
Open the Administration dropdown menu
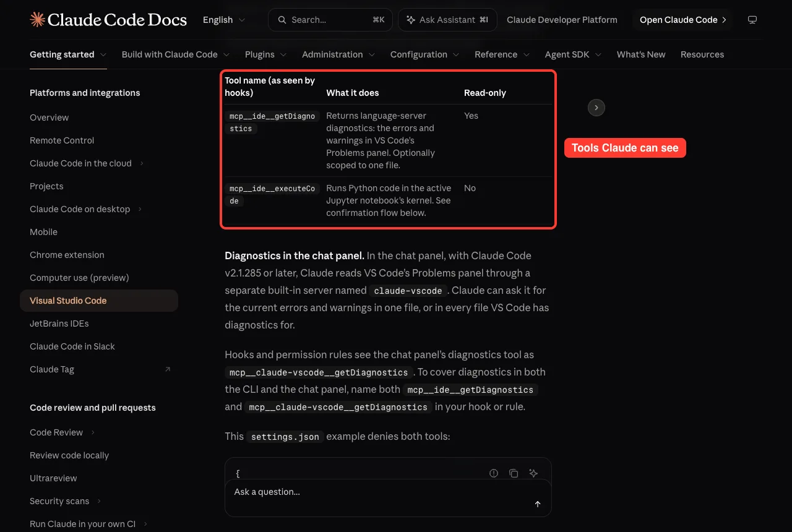[x=338, y=54]
